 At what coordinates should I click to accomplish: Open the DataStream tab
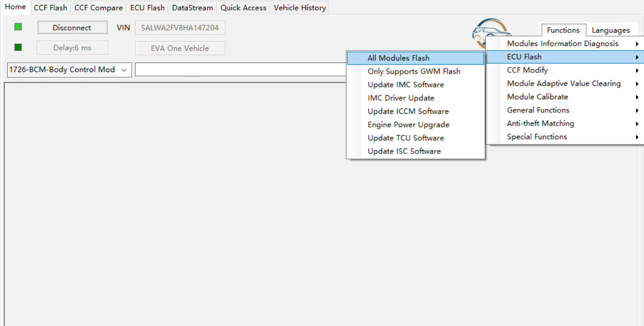pos(192,8)
